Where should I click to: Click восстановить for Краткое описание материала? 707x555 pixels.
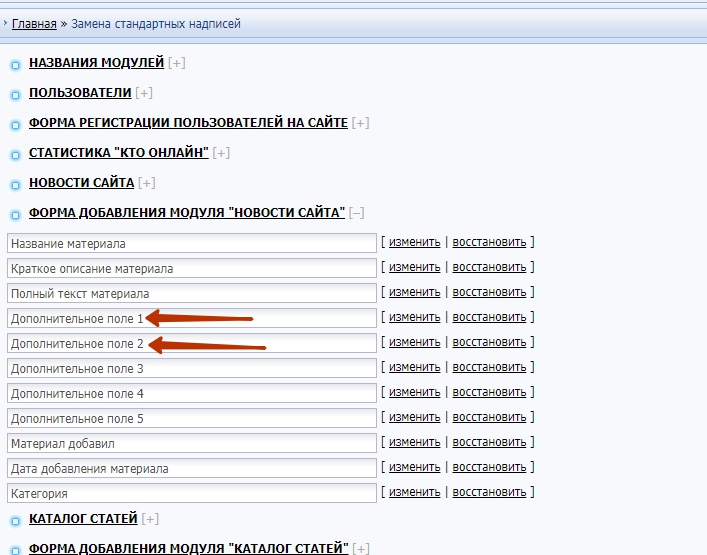[489, 267]
